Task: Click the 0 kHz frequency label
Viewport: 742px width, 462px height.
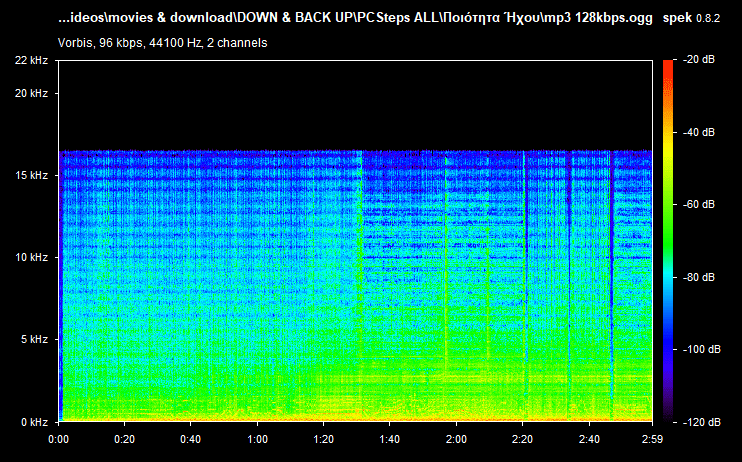Action: (34, 422)
